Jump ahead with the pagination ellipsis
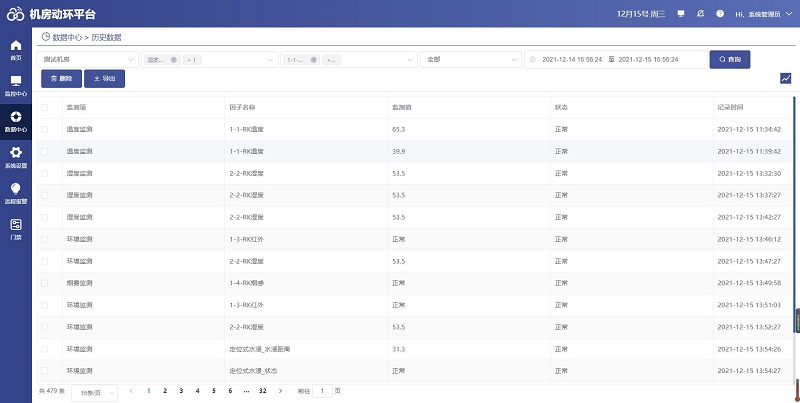This screenshot has width=800, height=403. pos(246,391)
